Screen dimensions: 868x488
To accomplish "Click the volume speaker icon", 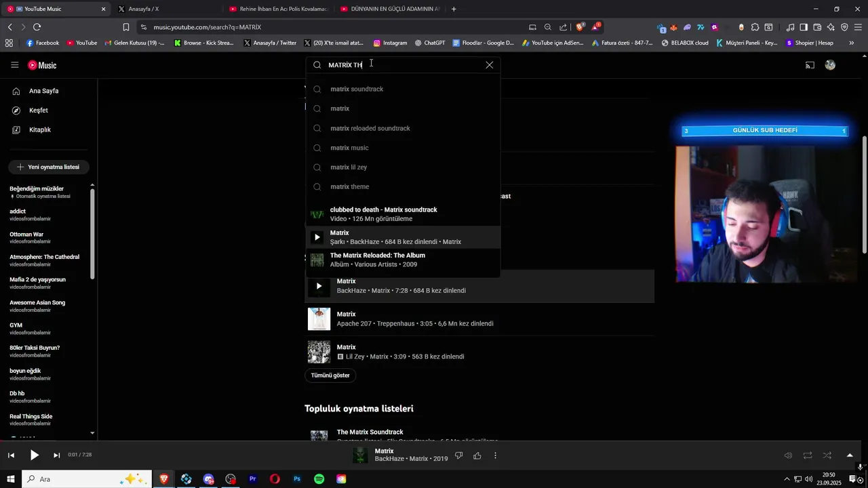I will coord(788,455).
